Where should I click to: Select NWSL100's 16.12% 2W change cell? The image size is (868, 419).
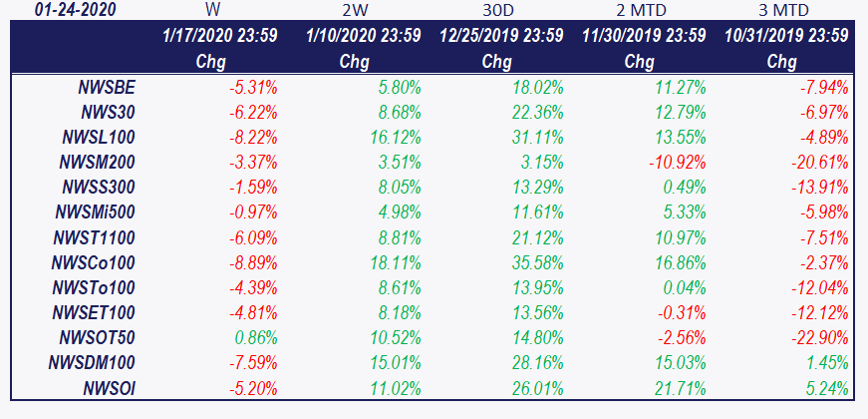click(393, 135)
